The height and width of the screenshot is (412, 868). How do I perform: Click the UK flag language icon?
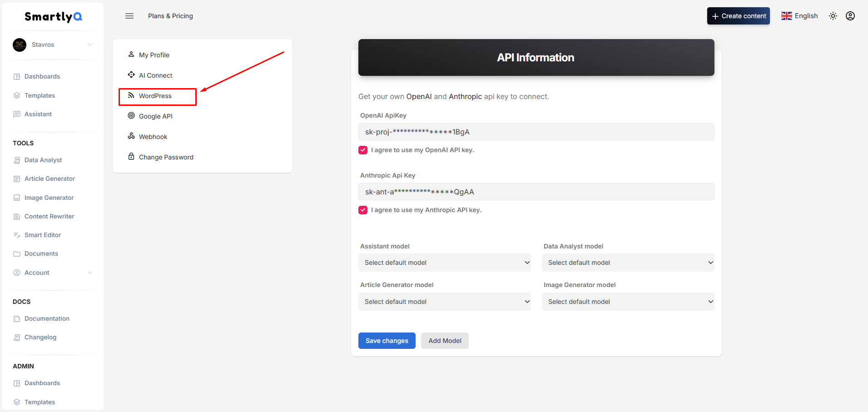coord(787,16)
